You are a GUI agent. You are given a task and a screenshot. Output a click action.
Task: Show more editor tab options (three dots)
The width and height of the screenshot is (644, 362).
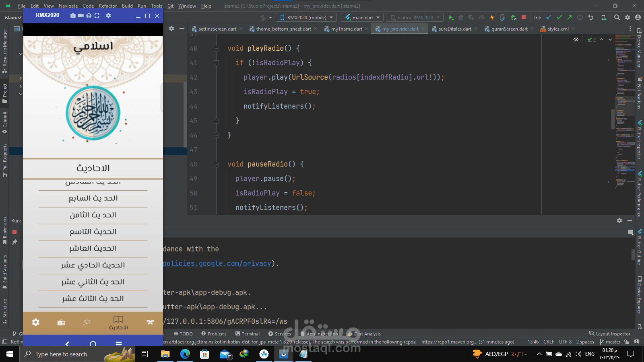(x=630, y=29)
